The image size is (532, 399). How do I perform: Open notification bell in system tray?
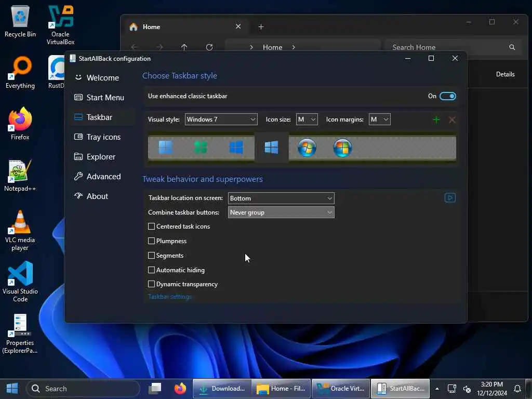[x=517, y=389]
